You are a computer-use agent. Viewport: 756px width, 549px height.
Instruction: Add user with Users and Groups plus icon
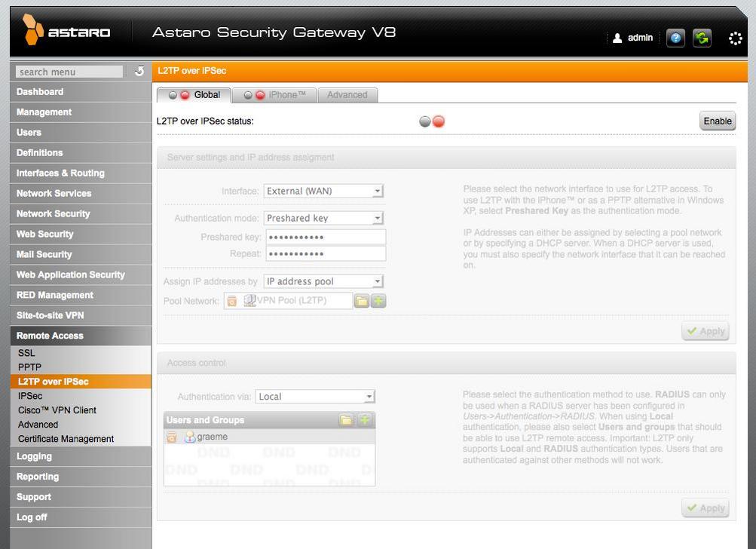click(365, 420)
